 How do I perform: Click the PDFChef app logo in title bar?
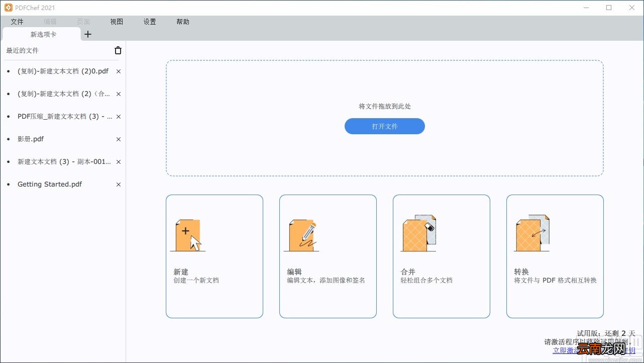coord(9,8)
